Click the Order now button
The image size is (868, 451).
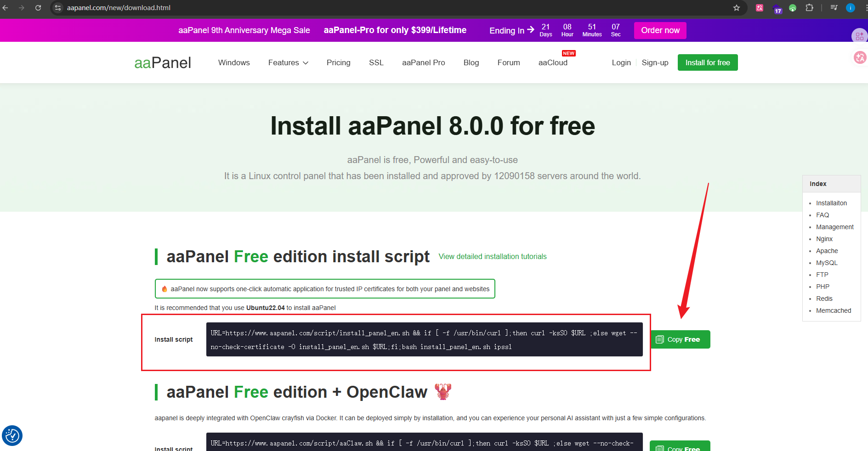click(x=660, y=30)
